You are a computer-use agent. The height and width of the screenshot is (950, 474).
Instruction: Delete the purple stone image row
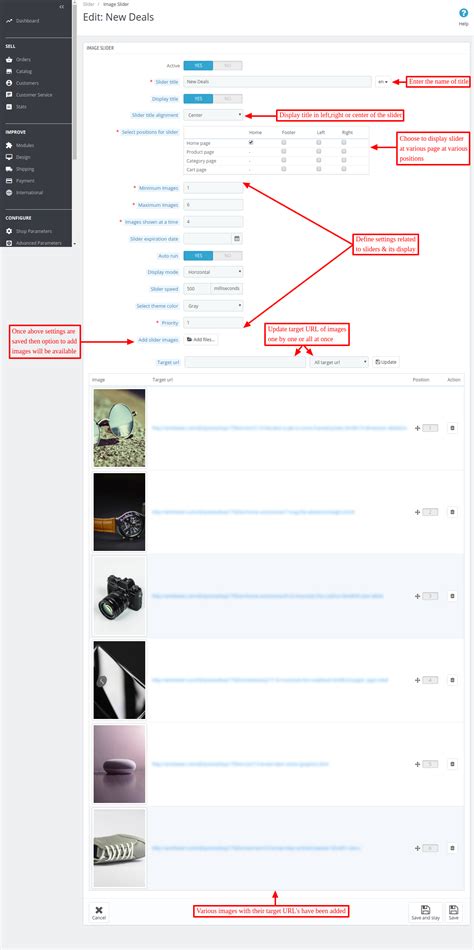pos(452,765)
